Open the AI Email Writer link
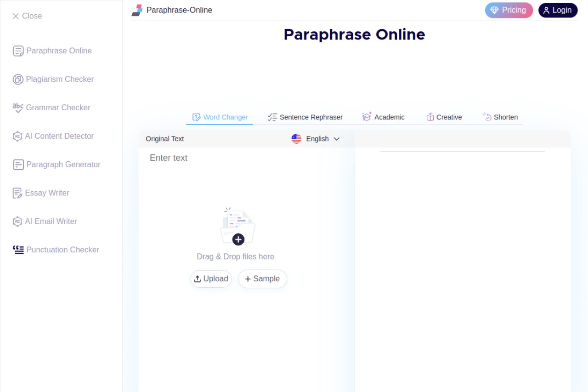Viewport: 588px width, 392px height. pyautogui.click(x=51, y=222)
